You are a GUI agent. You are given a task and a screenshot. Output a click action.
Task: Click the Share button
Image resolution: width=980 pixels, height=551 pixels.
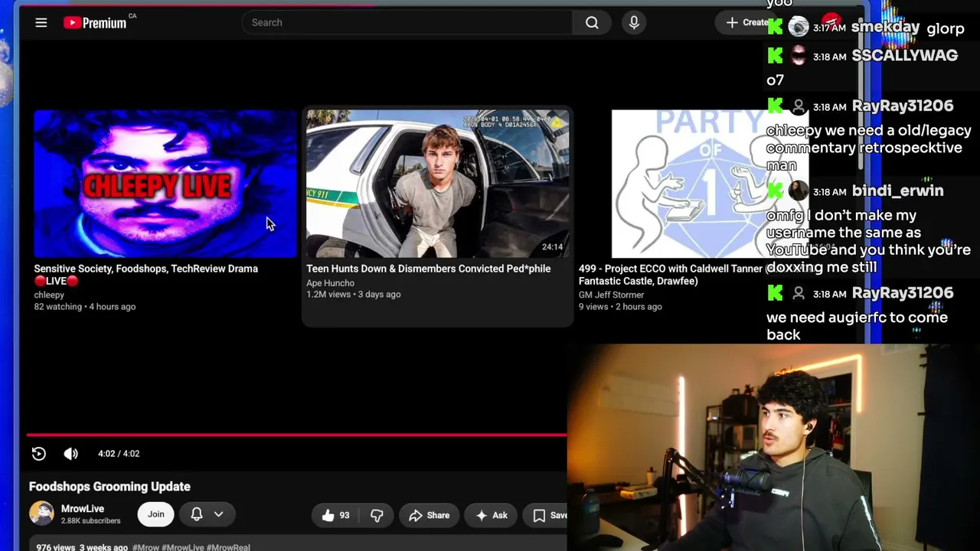(x=429, y=515)
